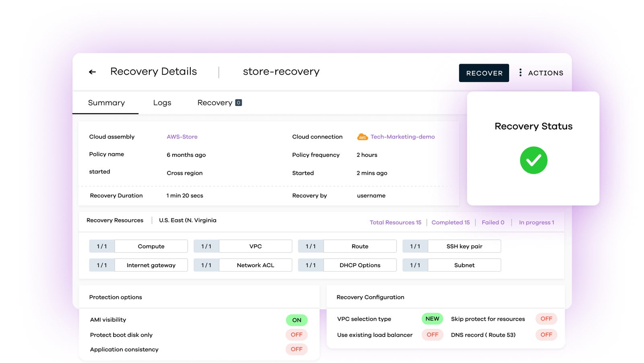Turn on Application consistency

coord(297,349)
